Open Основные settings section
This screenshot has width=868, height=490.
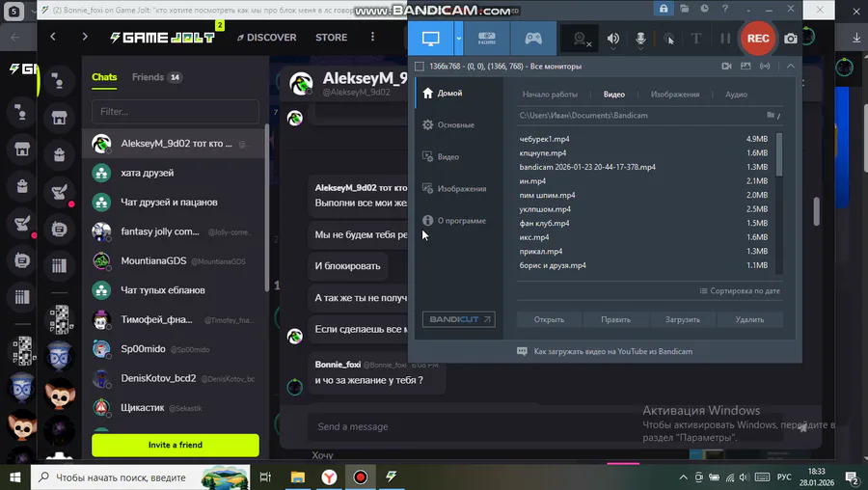[x=455, y=124]
